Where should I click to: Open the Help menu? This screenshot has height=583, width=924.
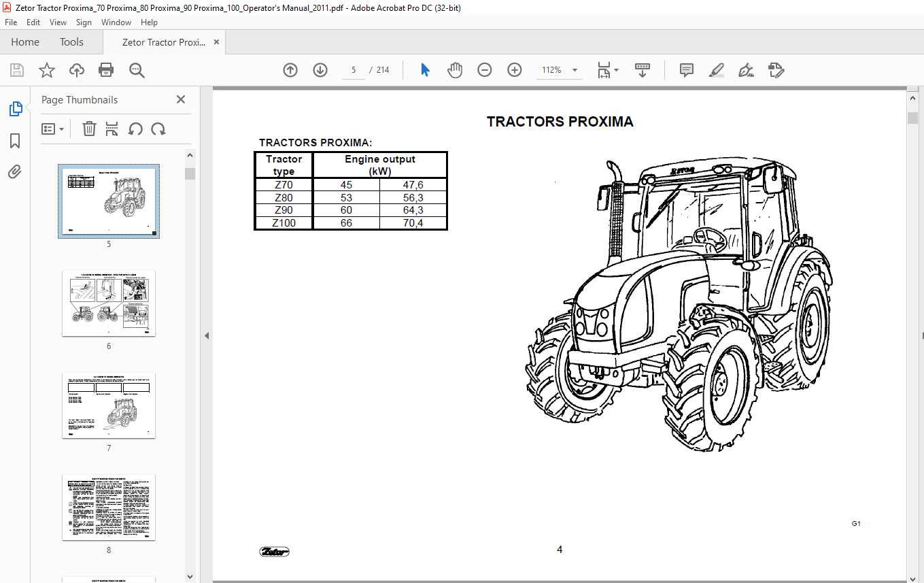pos(149,22)
